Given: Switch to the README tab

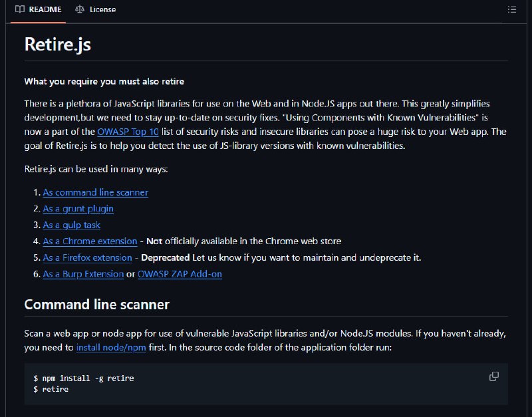Looking at the screenshot, I should pos(38,9).
